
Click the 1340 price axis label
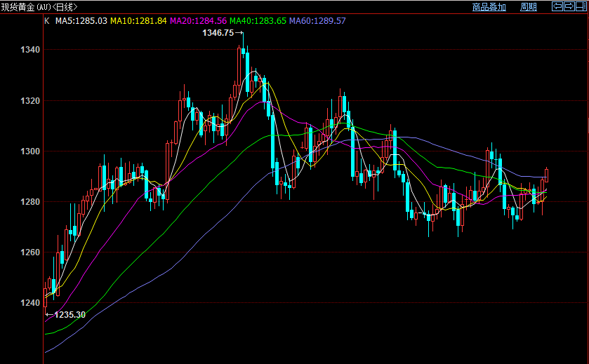pyautogui.click(x=30, y=50)
